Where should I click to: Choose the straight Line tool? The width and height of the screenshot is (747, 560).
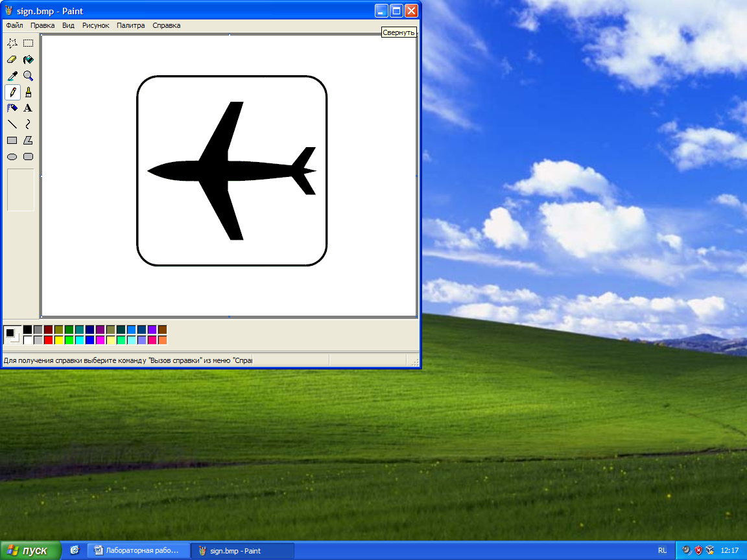tap(12, 124)
